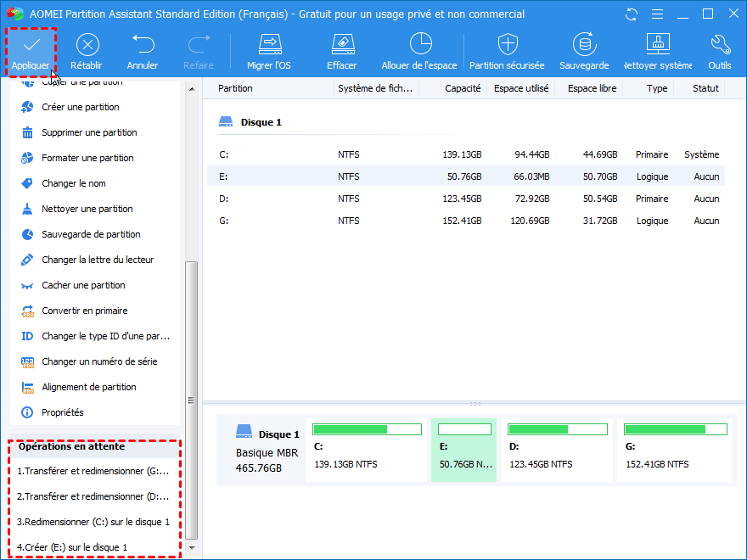Screen dimensions: 747x560
Task: Sort by Partition column header
Action: pos(235,88)
